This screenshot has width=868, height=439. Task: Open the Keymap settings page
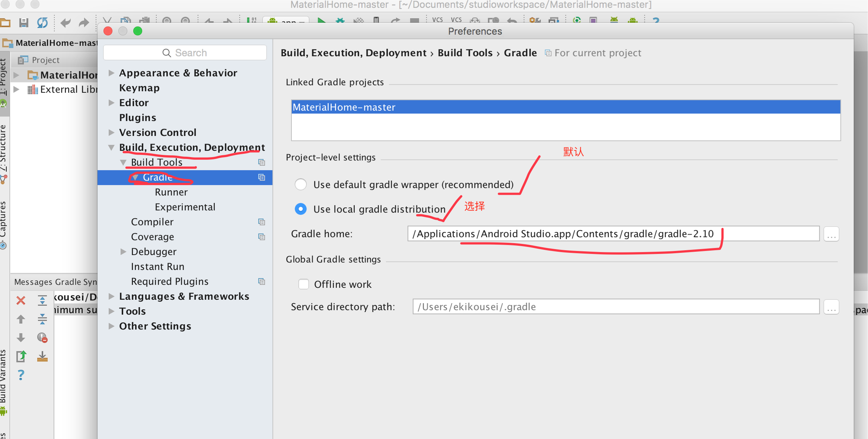coord(139,88)
